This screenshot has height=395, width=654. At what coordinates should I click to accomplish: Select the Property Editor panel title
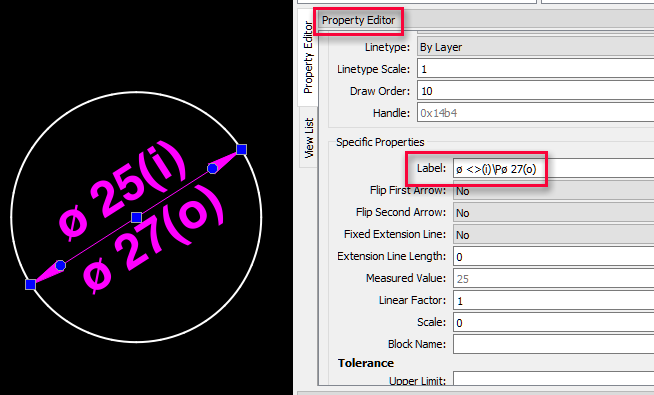pos(358,20)
